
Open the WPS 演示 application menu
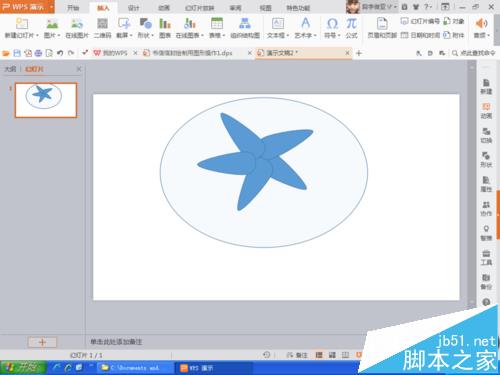(27, 7)
